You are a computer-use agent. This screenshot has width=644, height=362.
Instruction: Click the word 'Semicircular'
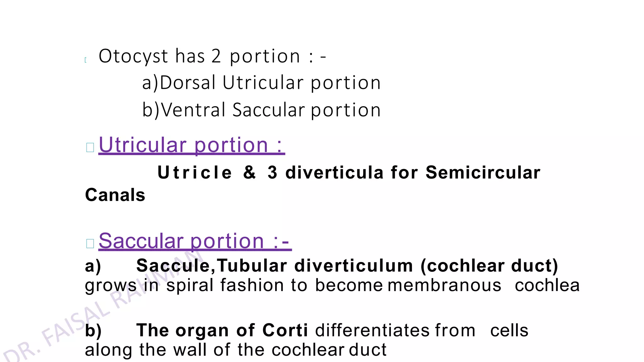pos(483,173)
